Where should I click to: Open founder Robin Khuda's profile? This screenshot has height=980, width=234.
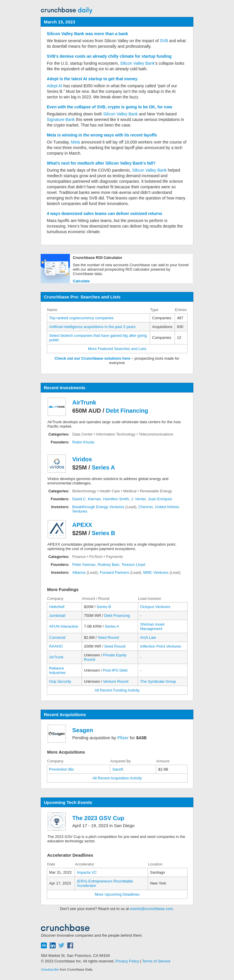point(83,442)
